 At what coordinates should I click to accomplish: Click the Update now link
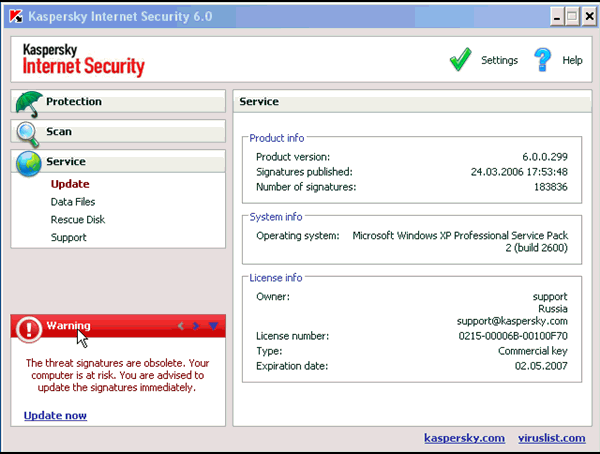click(55, 415)
